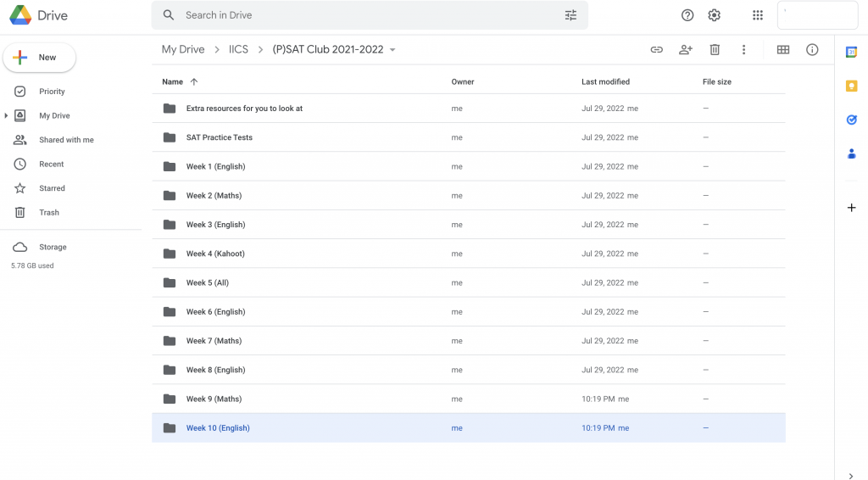
Task: Open the Share (add person) icon
Action: point(685,50)
